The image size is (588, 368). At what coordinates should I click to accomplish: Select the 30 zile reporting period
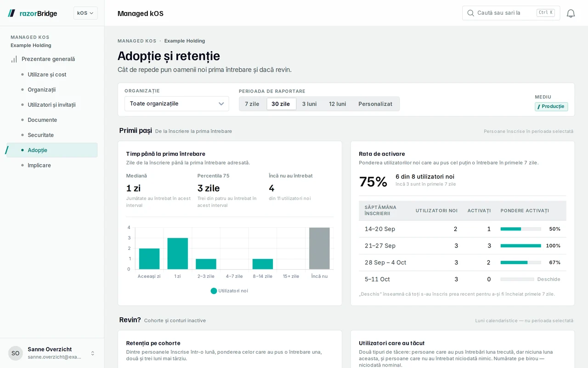281,104
